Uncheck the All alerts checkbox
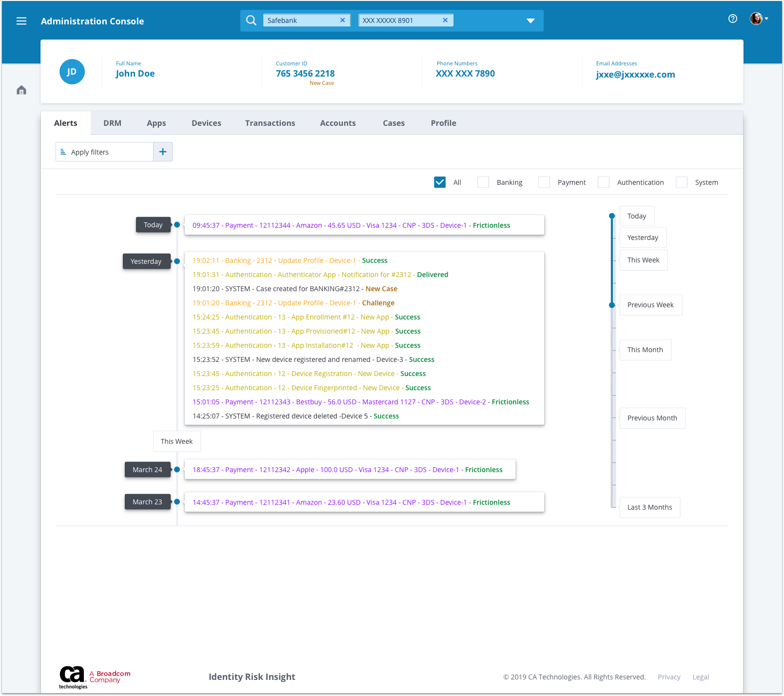This screenshot has width=784, height=696. pos(440,182)
